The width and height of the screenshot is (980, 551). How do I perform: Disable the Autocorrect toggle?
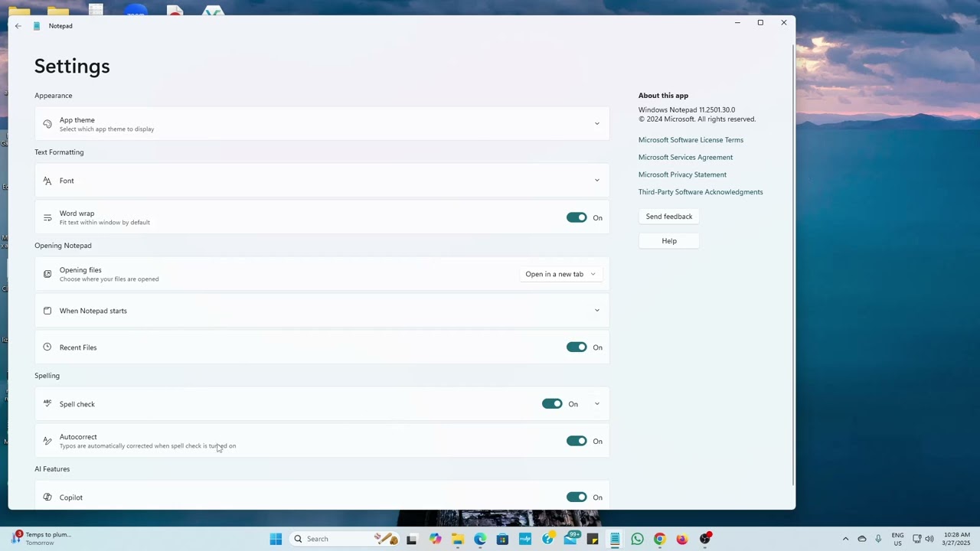577,441
